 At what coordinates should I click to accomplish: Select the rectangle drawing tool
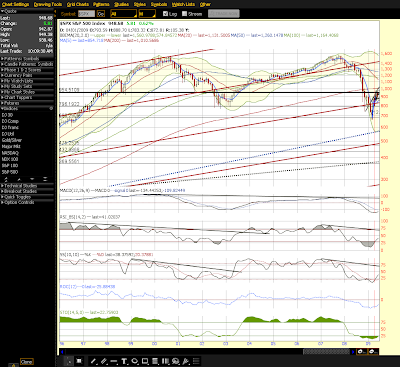pyautogui.click(x=145, y=361)
